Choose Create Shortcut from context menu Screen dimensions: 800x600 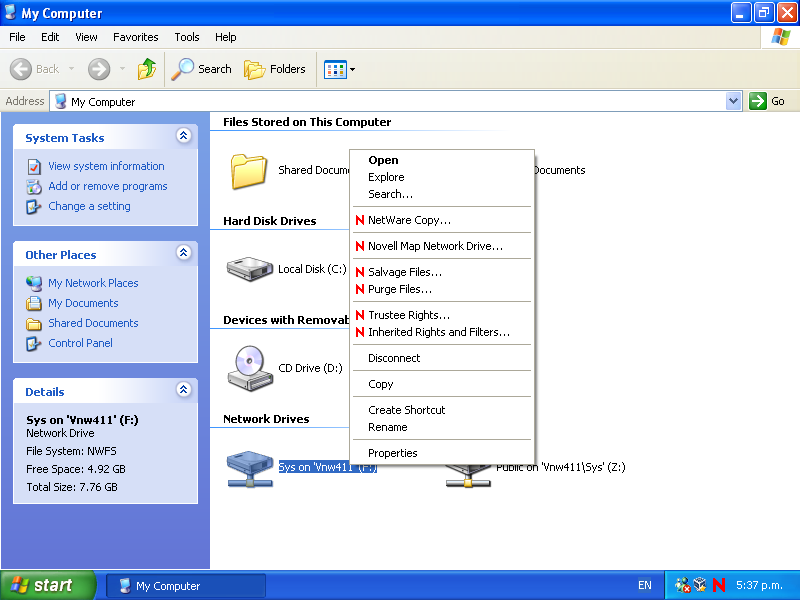click(442, 410)
